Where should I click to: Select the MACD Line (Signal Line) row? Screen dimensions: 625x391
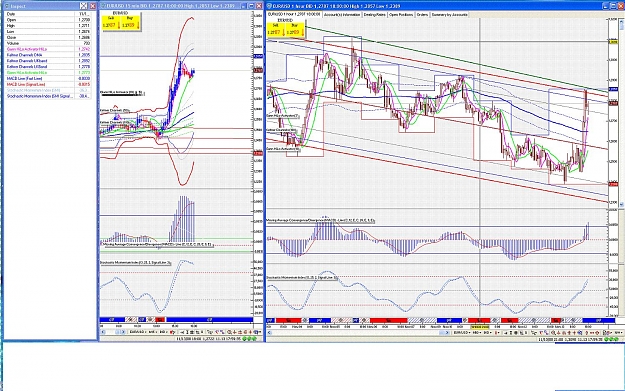click(x=48, y=84)
